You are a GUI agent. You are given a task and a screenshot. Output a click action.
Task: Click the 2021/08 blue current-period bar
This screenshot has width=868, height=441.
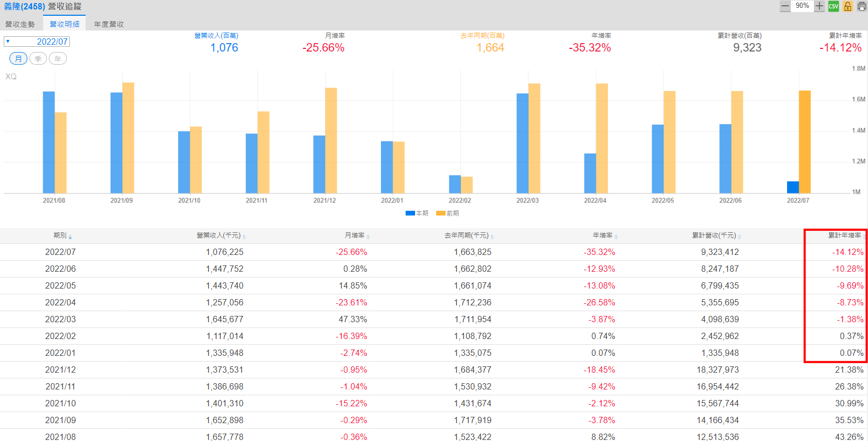(x=49, y=142)
